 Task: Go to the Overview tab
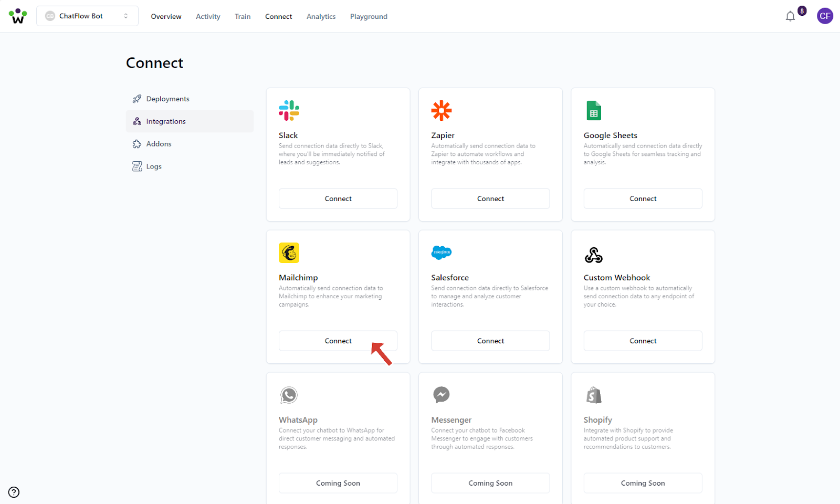(x=166, y=16)
